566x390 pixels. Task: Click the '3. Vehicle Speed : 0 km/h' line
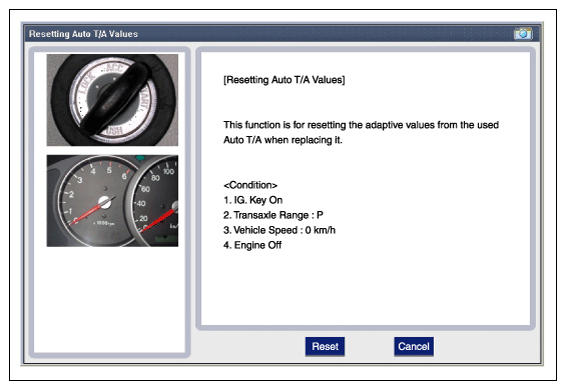[x=279, y=230]
